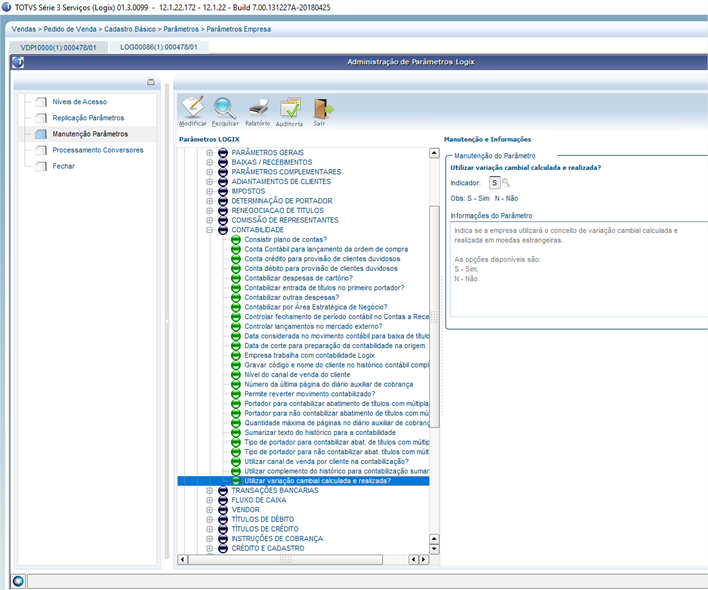Screen dimensions: 708x590
Task: Click green icon of Permite reverter movimento
Action: click(236, 394)
